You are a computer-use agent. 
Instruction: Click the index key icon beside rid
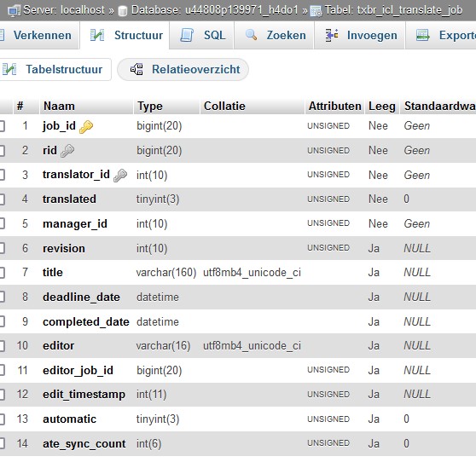(x=67, y=151)
